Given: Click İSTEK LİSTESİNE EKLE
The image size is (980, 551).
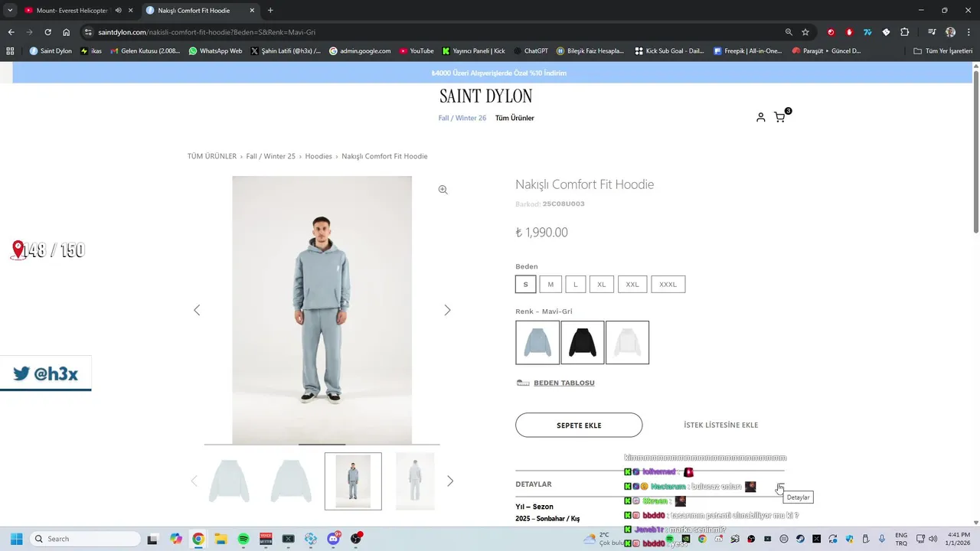Looking at the screenshot, I should 721,425.
